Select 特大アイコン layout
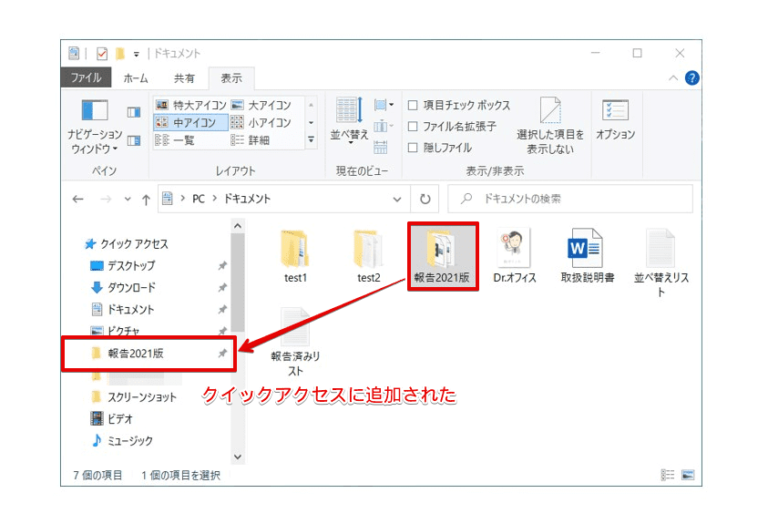The image size is (768, 524). 191,105
